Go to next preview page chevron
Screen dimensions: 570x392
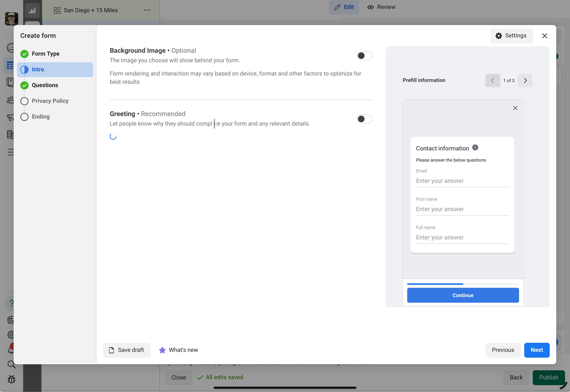coord(525,80)
